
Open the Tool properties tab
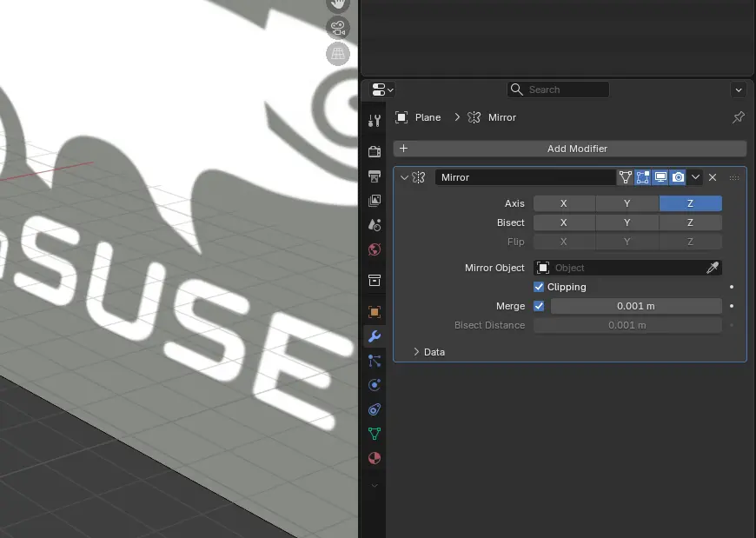(374, 120)
